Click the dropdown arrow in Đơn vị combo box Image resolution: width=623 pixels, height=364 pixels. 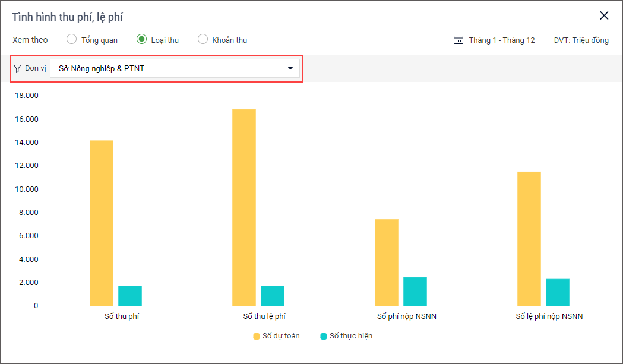pos(290,68)
